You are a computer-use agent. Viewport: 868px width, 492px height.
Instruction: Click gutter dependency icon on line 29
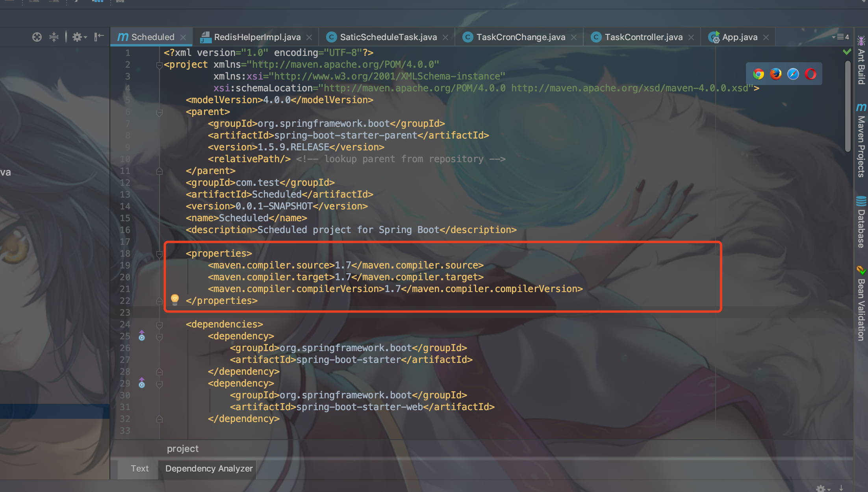pos(142,383)
